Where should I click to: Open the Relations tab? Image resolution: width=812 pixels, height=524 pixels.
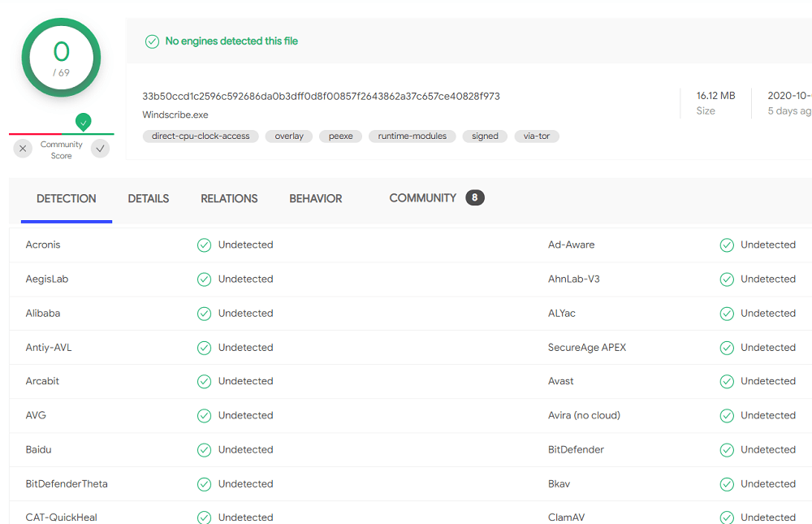point(230,198)
